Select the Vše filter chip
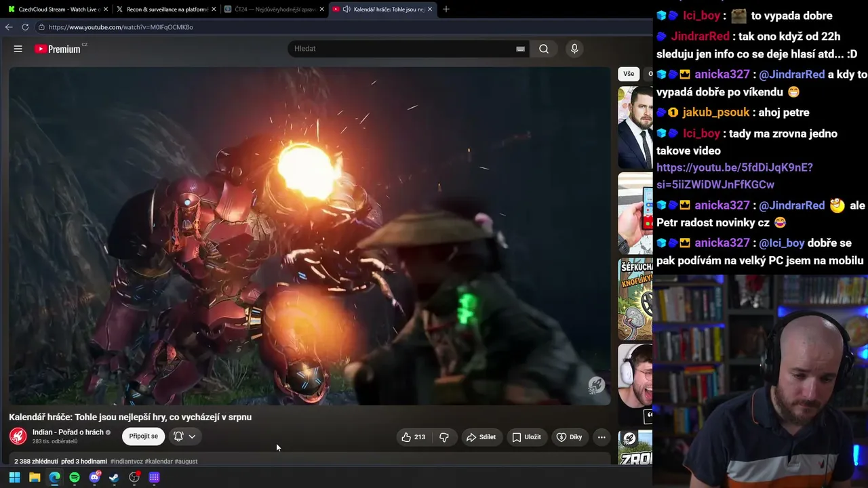Image resolution: width=868 pixels, height=488 pixels. (x=629, y=74)
